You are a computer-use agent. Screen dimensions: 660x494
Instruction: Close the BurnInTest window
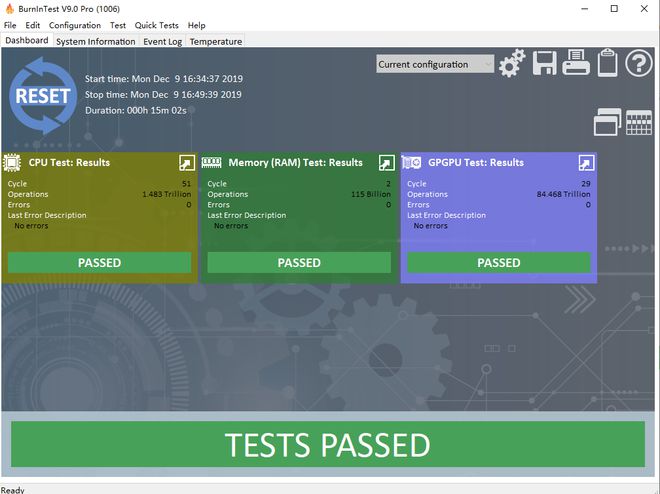[x=644, y=8]
